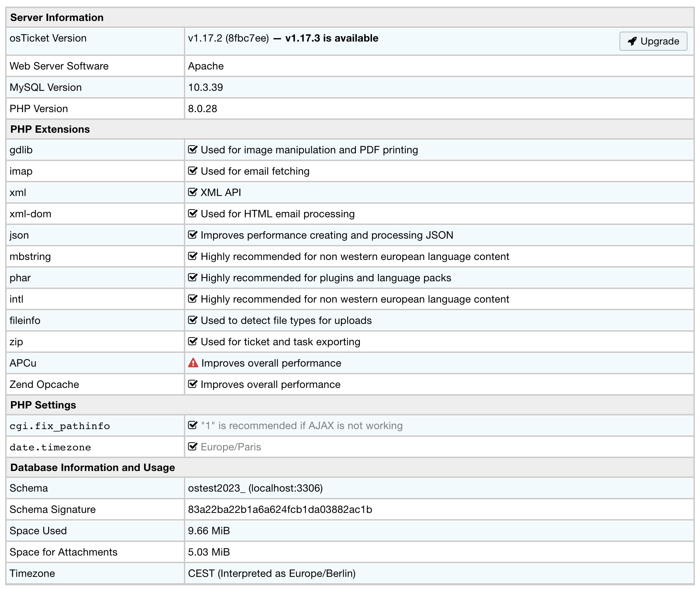Click the Database Information and Usage header
700x589 pixels.
pyautogui.click(x=93, y=468)
